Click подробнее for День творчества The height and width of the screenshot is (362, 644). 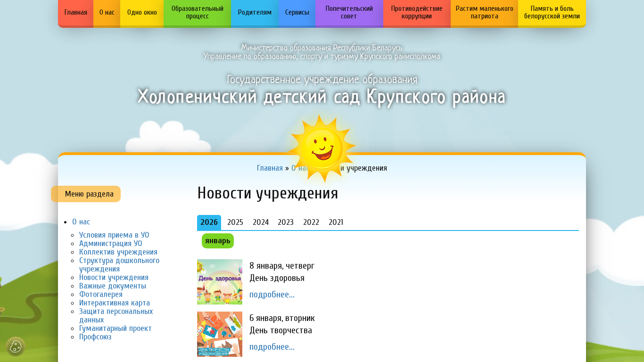272,347
